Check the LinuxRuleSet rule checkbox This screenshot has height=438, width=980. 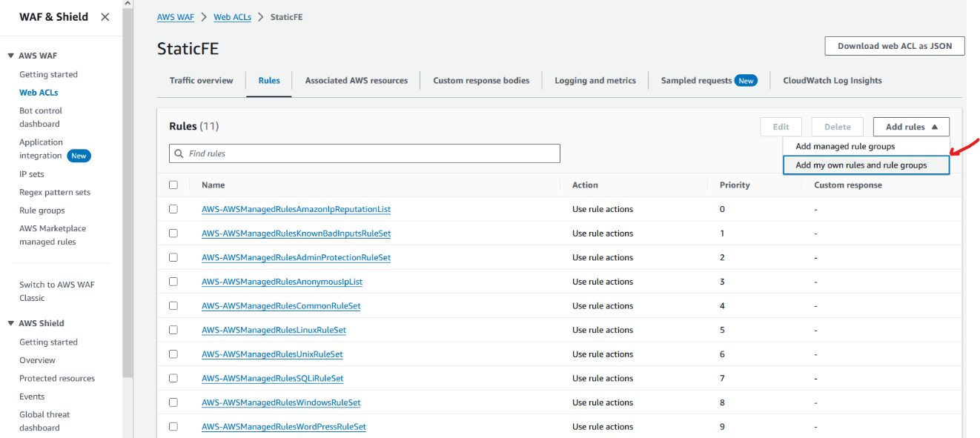173,330
